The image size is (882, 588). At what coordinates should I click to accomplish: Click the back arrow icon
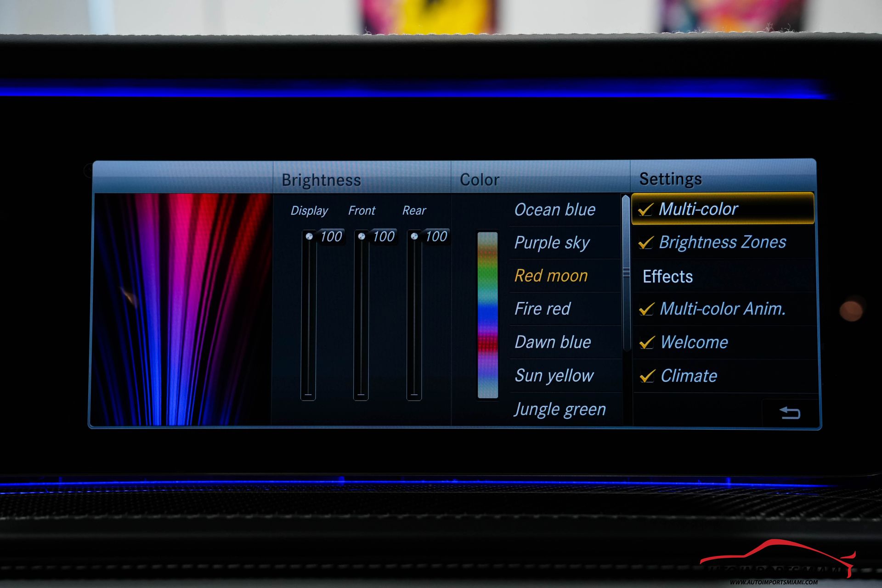point(790,413)
